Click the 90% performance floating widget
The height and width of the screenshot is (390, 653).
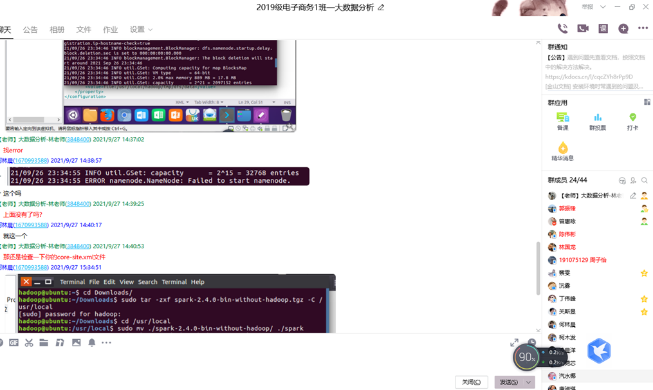pos(526,357)
